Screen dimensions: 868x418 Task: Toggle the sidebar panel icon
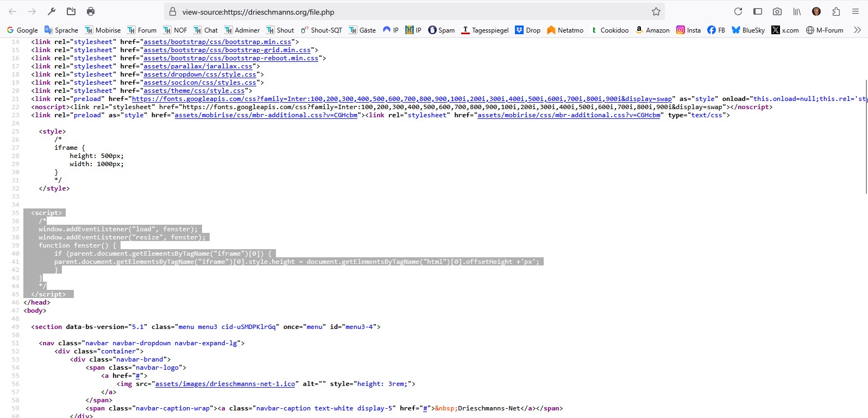coord(758,11)
